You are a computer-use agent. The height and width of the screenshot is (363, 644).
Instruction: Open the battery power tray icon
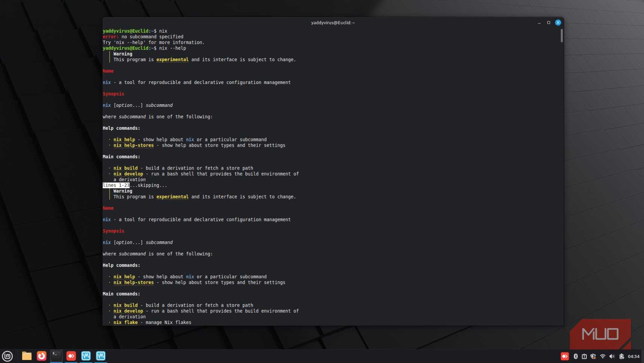(x=622, y=356)
